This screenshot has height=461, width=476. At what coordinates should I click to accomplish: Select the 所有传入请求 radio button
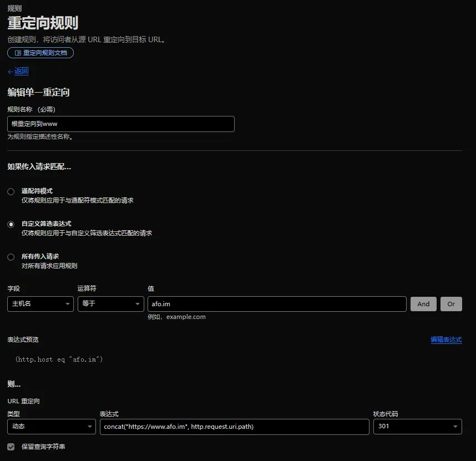click(x=11, y=257)
